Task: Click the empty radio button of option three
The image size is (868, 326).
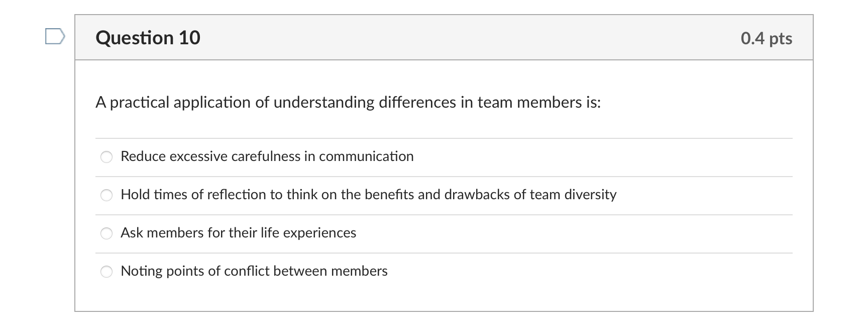Action: click(x=106, y=233)
